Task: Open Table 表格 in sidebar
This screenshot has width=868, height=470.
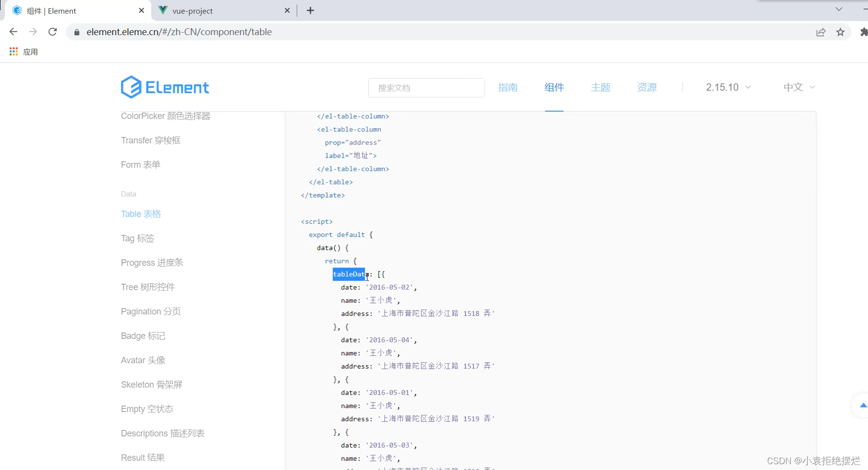Action: [141, 214]
